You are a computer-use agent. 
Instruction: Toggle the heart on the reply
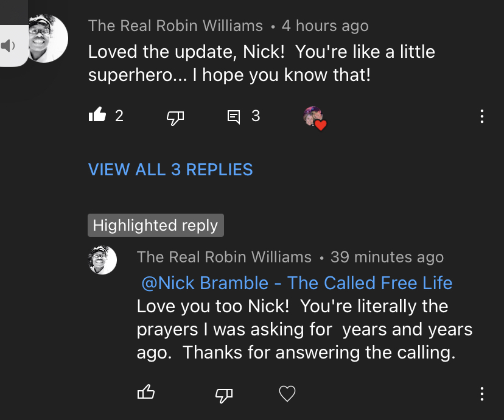[287, 394]
